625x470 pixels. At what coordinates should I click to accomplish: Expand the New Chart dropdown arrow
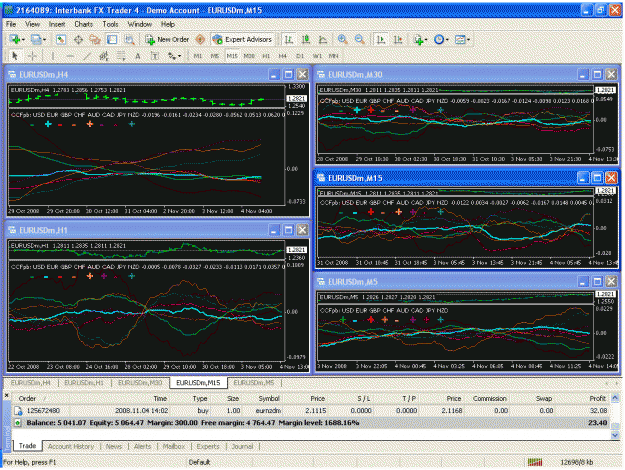click(x=24, y=39)
